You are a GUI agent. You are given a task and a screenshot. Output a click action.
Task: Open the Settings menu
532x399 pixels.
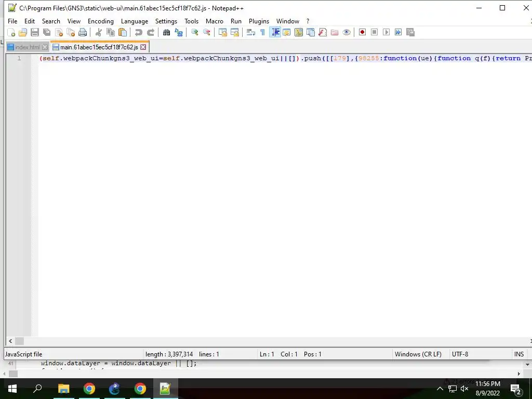coord(166,21)
